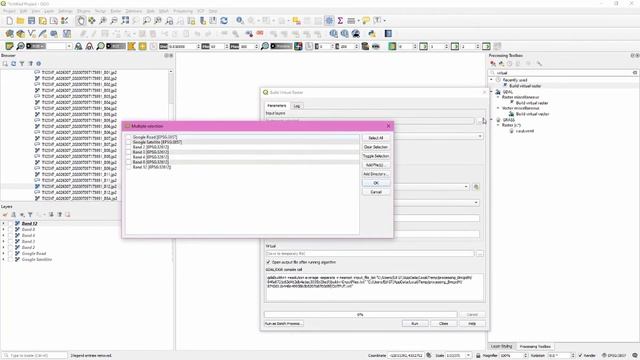The image size is (640, 360).
Task: Click Run in Build Virtual Raster dialog
Action: (415, 323)
